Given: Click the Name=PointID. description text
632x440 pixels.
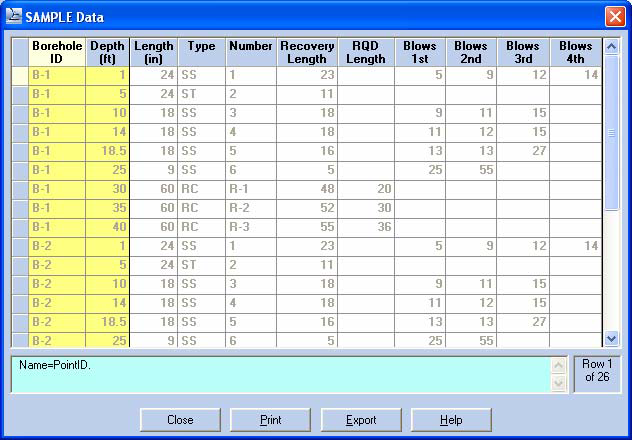Looking at the screenshot, I should 55,365.
